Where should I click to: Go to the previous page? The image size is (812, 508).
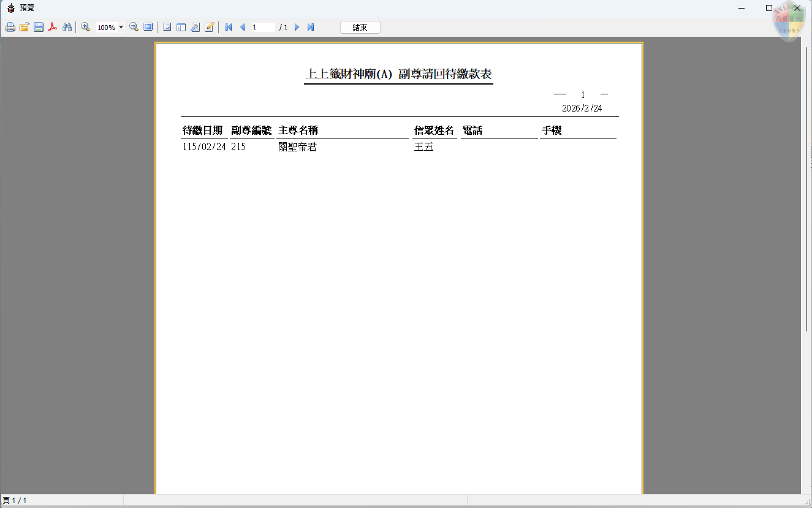click(x=242, y=28)
